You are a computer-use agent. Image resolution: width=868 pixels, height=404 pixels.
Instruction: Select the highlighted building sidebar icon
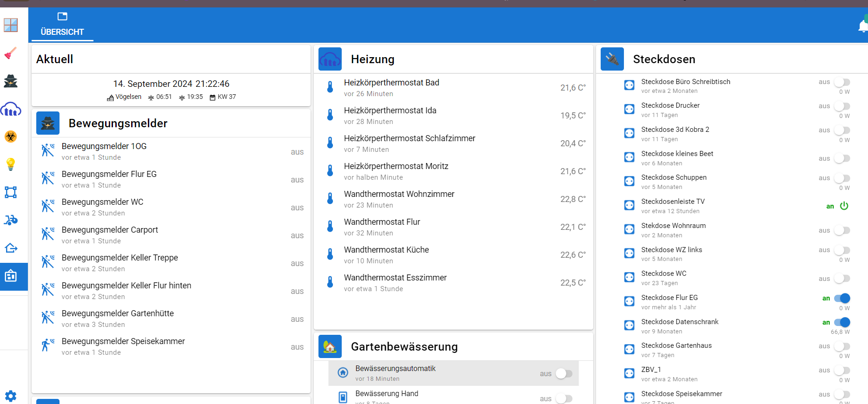11,276
